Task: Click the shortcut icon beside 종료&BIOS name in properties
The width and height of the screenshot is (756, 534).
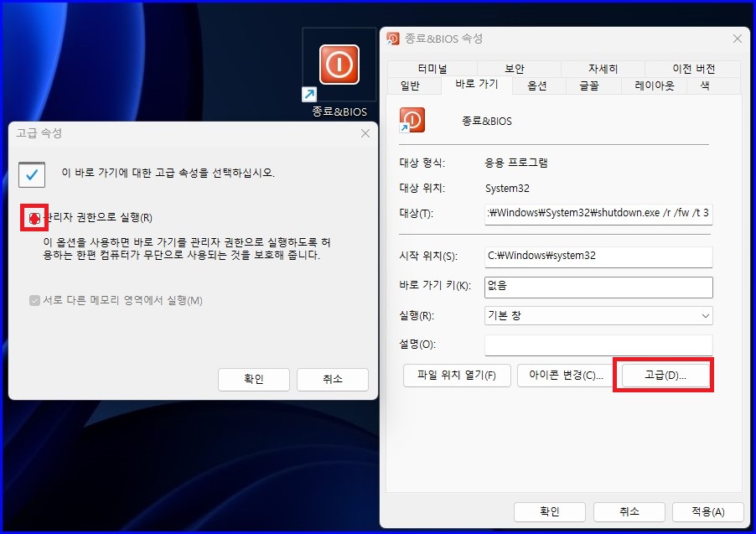Action: point(412,120)
